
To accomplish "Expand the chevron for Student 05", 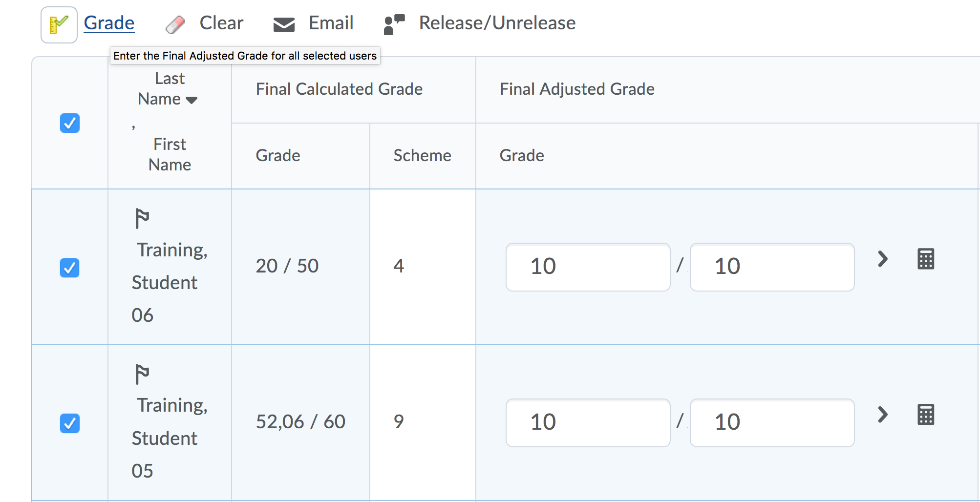I will pyautogui.click(x=882, y=415).
